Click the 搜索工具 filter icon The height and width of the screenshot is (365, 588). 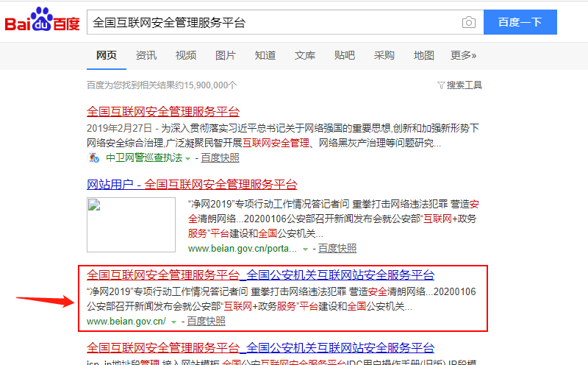(x=441, y=85)
